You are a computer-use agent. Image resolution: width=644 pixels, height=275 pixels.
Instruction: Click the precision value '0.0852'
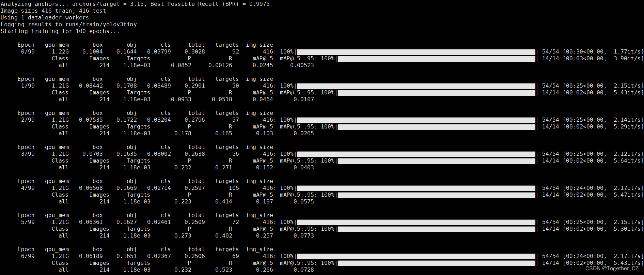pyautogui.click(x=181, y=65)
